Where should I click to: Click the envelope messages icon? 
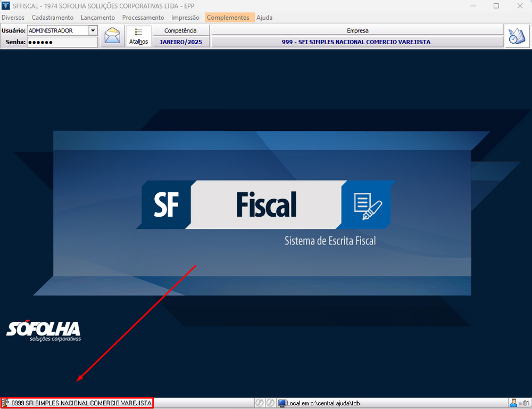pos(112,36)
